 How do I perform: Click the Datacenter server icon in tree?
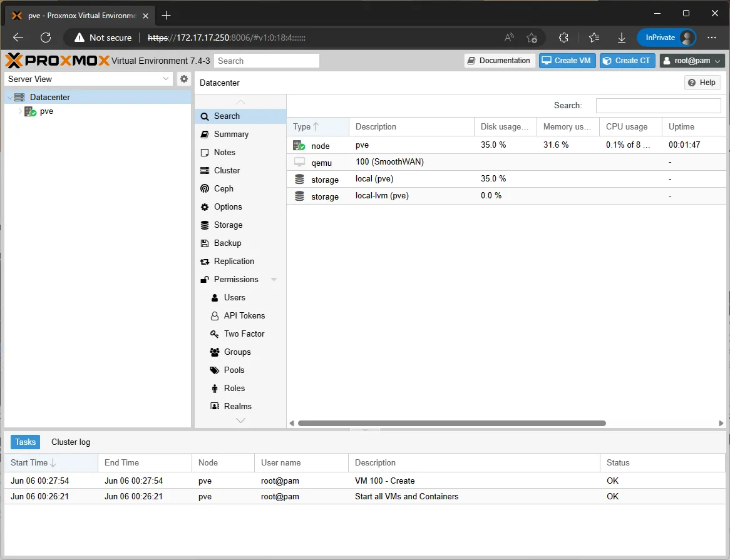click(x=19, y=97)
